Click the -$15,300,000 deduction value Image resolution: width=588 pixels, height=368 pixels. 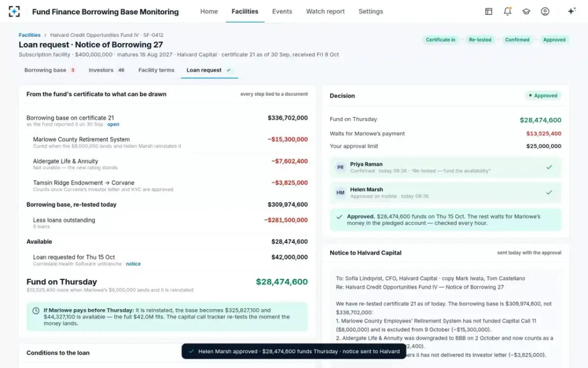(x=288, y=139)
